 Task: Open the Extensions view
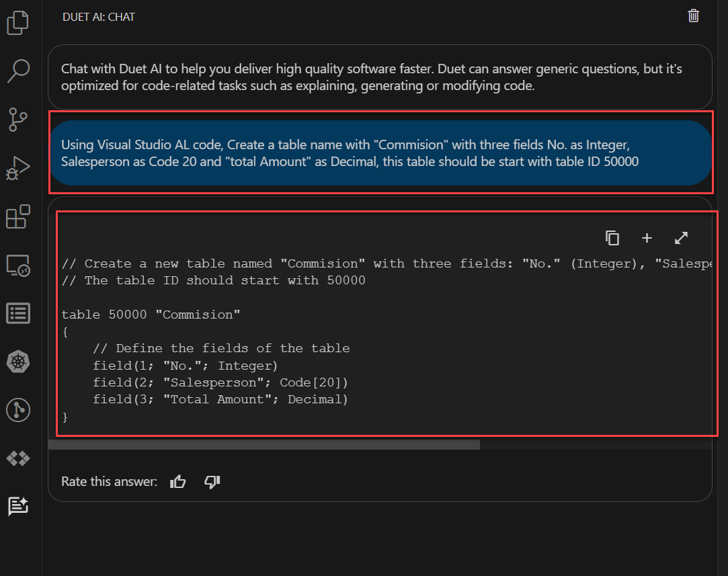[18, 216]
